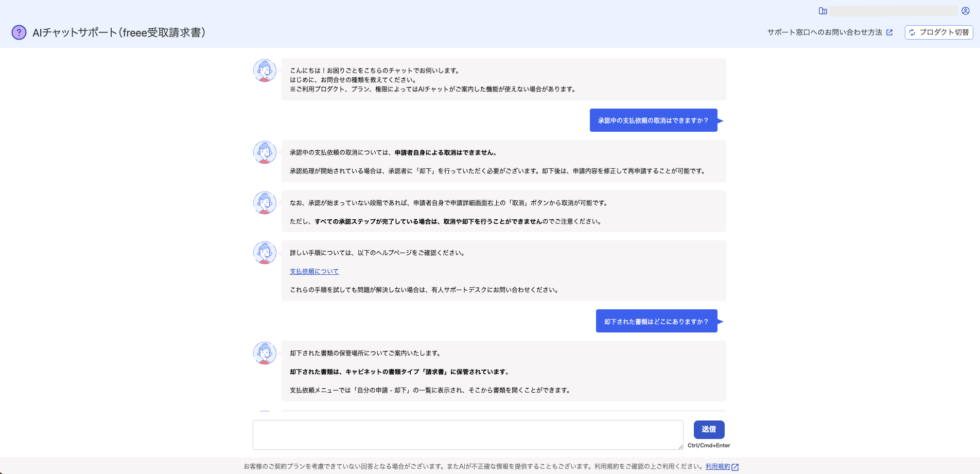Screen dimensions: 980x474
Task: Click the blurred company name field in header
Action: (893, 11)
